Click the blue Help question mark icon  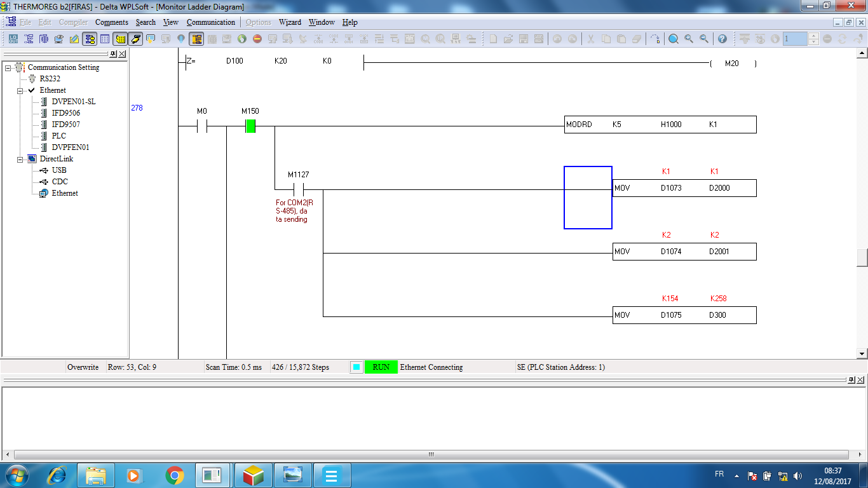coord(722,39)
